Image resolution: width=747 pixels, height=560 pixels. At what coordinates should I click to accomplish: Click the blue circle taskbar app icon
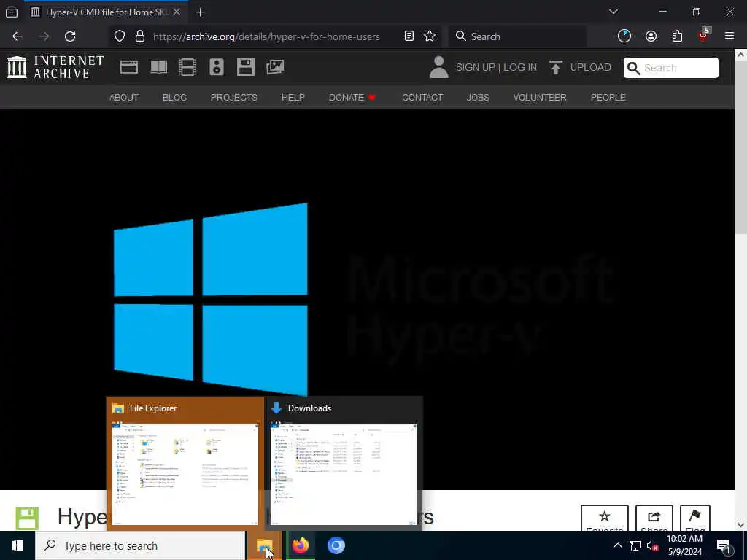click(336, 545)
